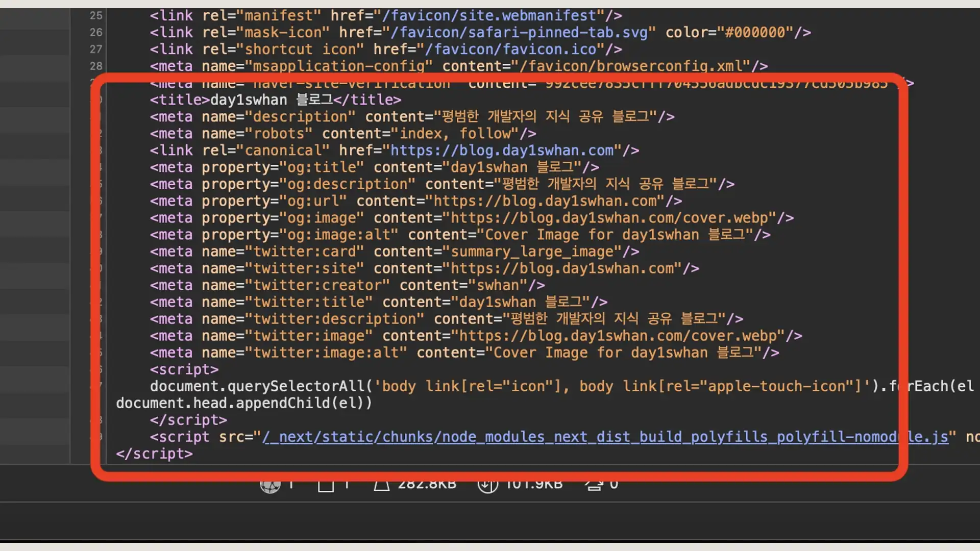The image size is (980, 551).
Task: Select the meta name="twitter:site" line
Action: 425,268
